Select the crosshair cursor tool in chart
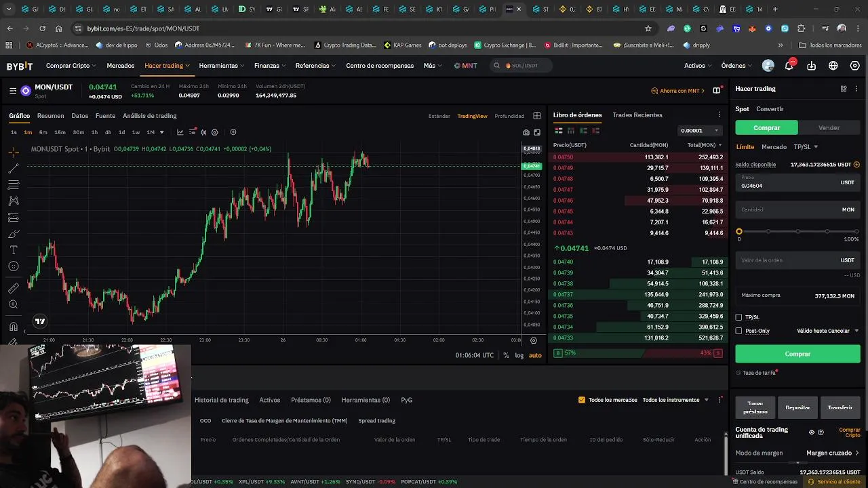This screenshot has width=868, height=488. (14, 152)
